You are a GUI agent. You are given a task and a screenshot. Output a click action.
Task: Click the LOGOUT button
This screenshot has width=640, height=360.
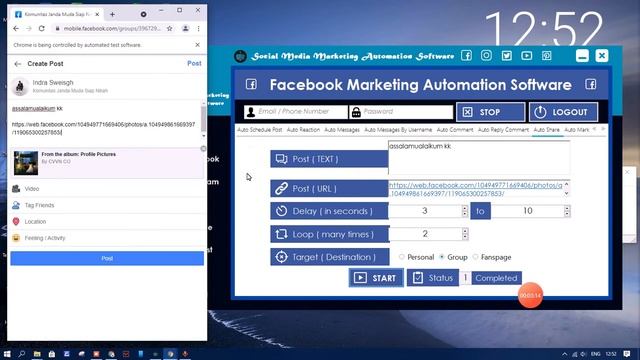pos(563,112)
